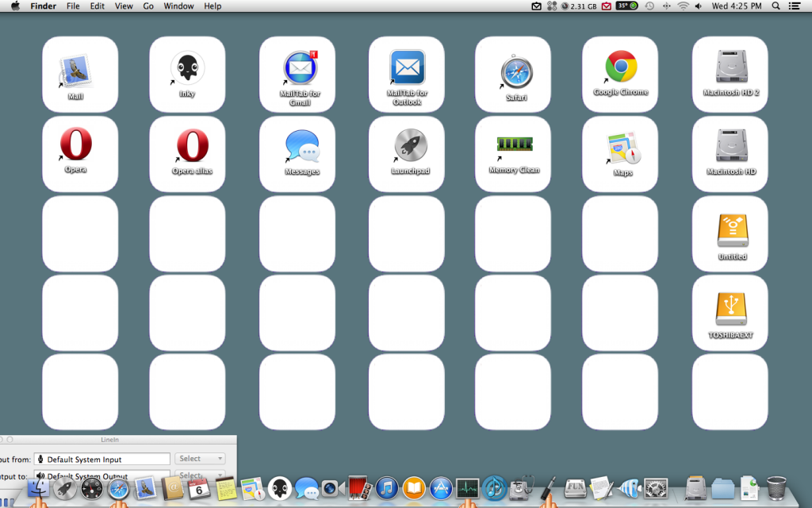812x508 pixels.
Task: Select the Macintosh HD drive icon
Action: point(731,146)
